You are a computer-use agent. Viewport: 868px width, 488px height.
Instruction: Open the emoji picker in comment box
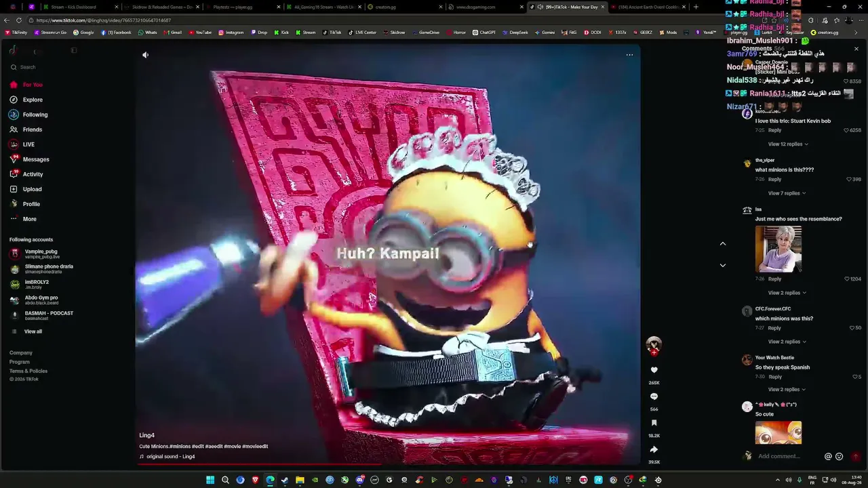pyautogui.click(x=840, y=457)
